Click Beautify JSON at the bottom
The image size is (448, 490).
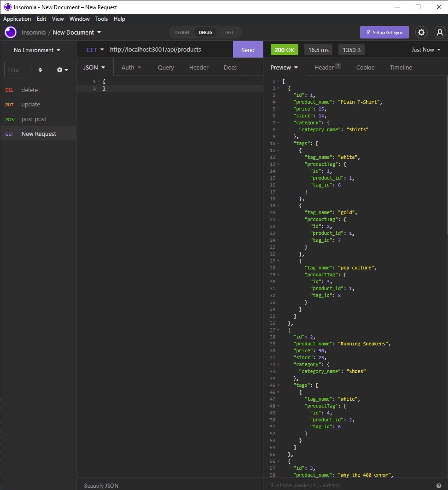click(x=101, y=485)
